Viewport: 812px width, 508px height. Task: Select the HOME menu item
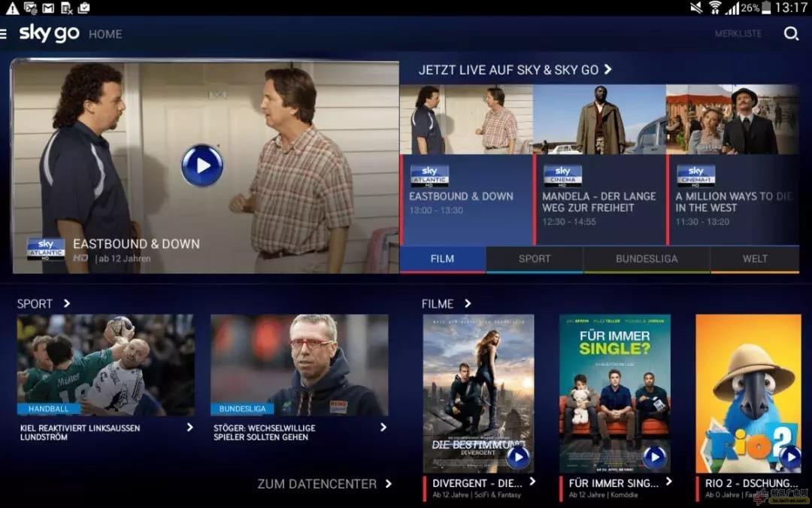coord(105,34)
